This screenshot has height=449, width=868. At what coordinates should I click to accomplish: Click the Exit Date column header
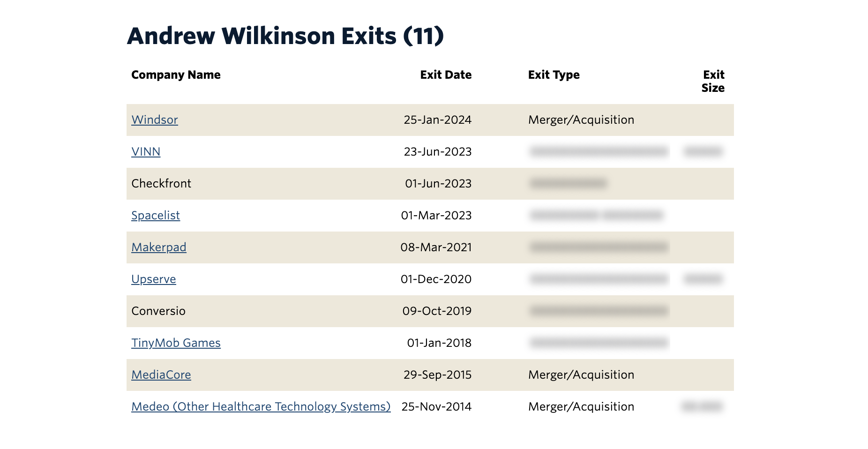(x=445, y=75)
